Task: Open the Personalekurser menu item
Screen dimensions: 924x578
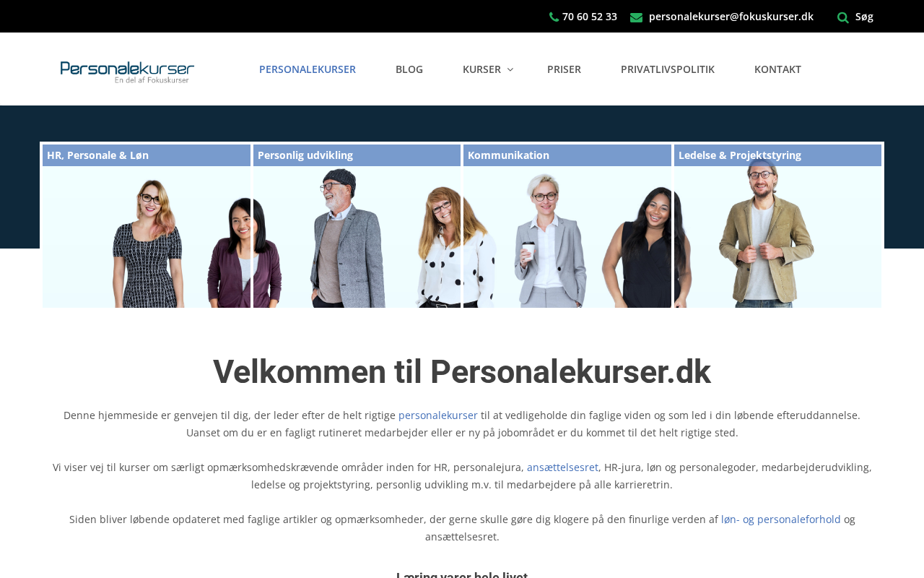Action: pyautogui.click(x=308, y=69)
